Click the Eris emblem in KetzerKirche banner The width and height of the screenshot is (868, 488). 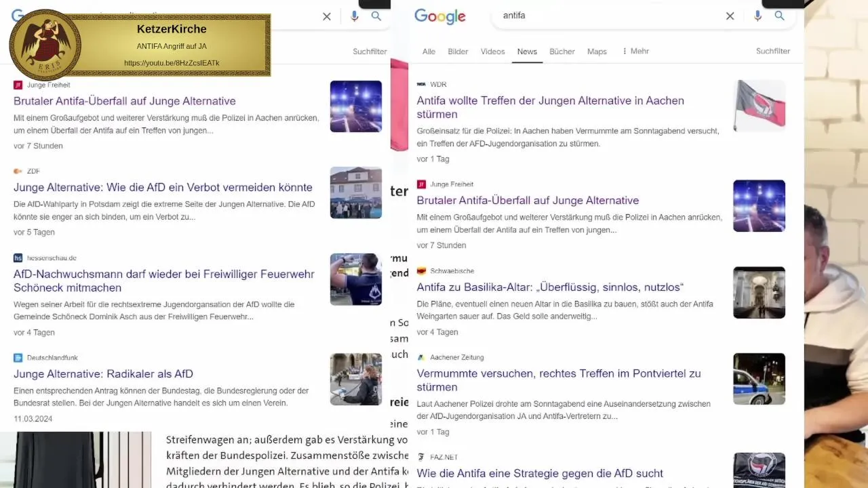pos(45,45)
